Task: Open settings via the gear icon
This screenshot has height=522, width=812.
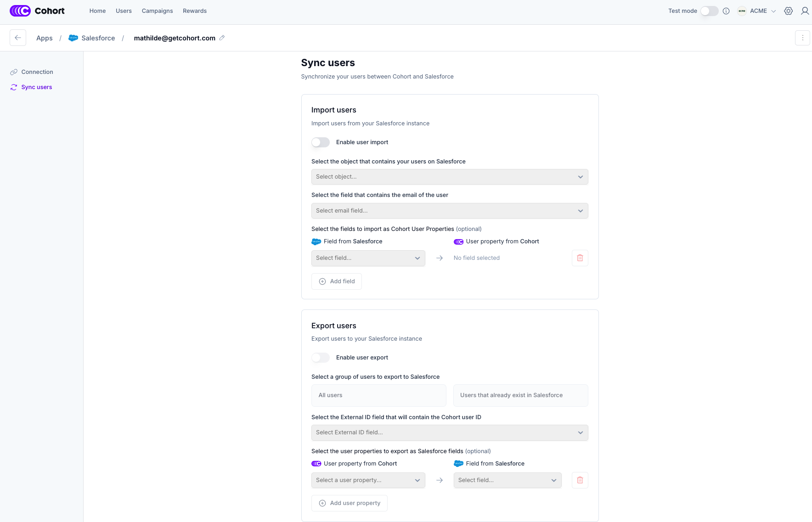Action: pyautogui.click(x=788, y=11)
